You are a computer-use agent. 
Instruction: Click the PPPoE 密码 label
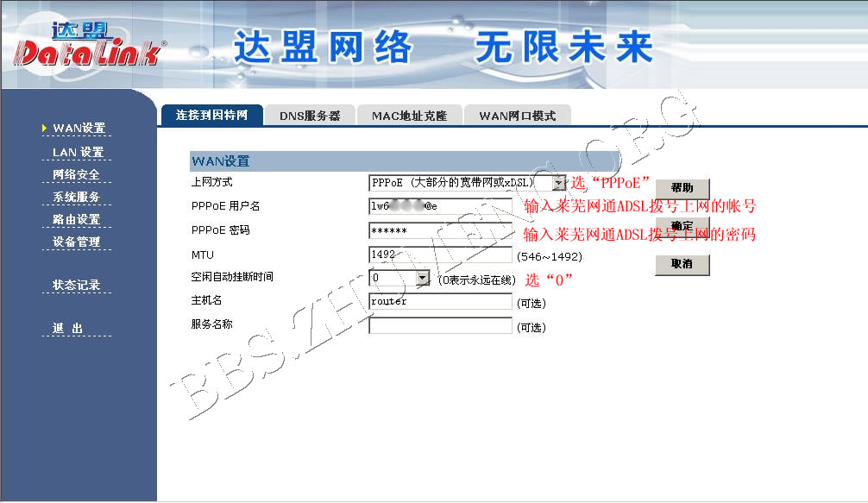pyautogui.click(x=220, y=229)
